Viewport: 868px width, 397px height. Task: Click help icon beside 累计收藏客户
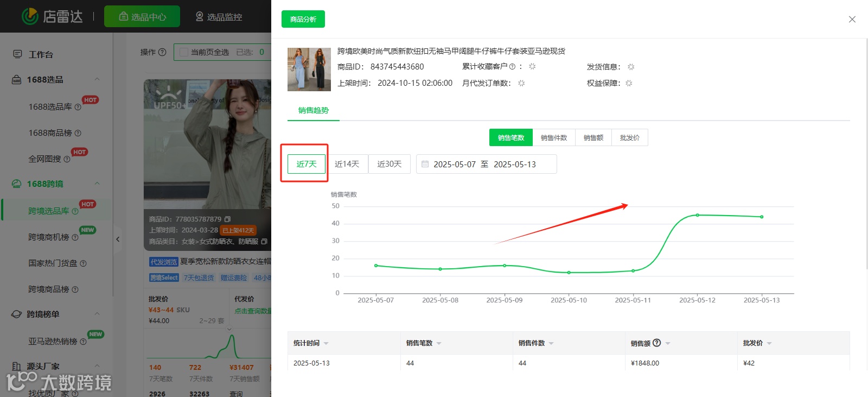coord(512,67)
